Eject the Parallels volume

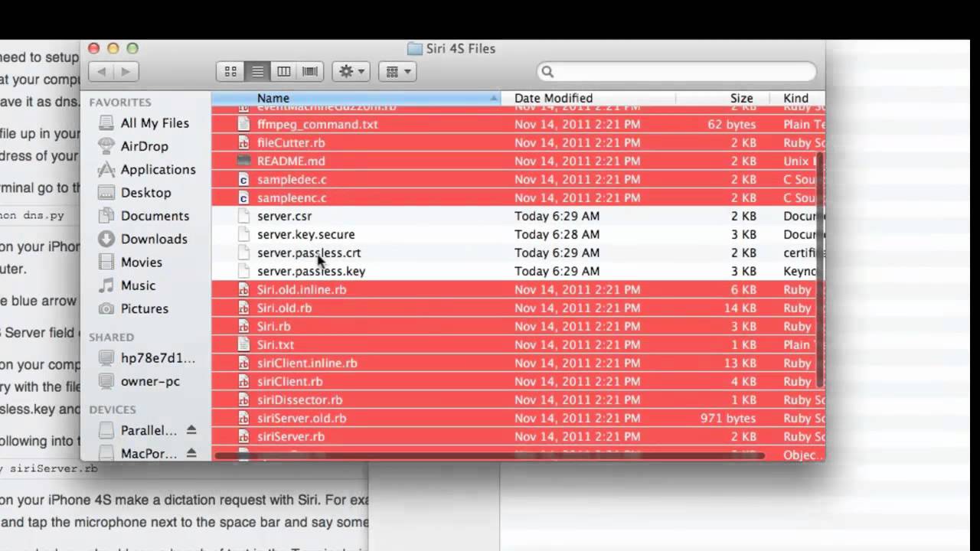(x=191, y=431)
